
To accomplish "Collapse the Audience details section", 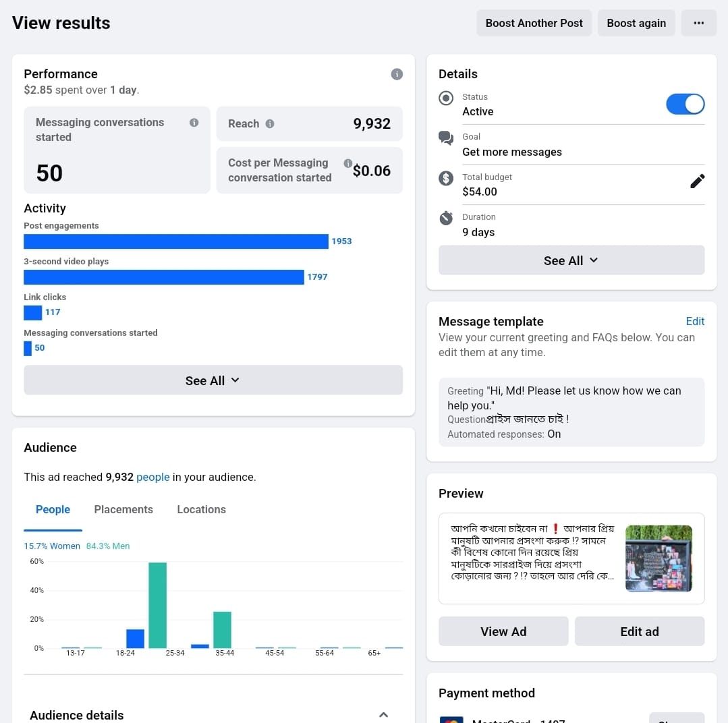I will click(383, 715).
